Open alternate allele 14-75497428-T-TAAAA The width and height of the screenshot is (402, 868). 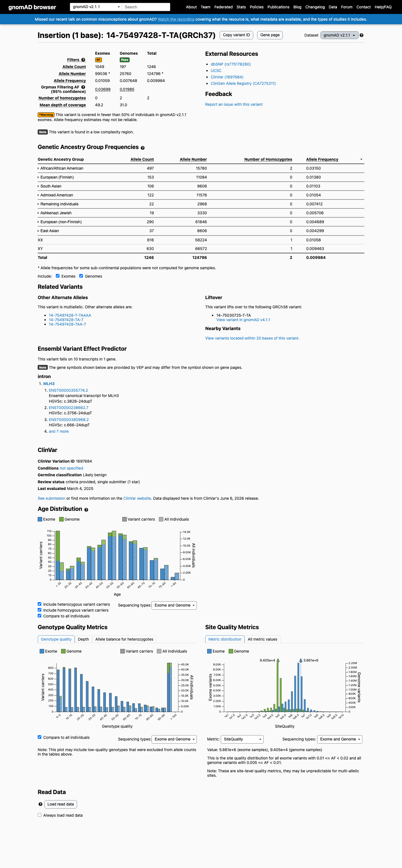pos(70,315)
